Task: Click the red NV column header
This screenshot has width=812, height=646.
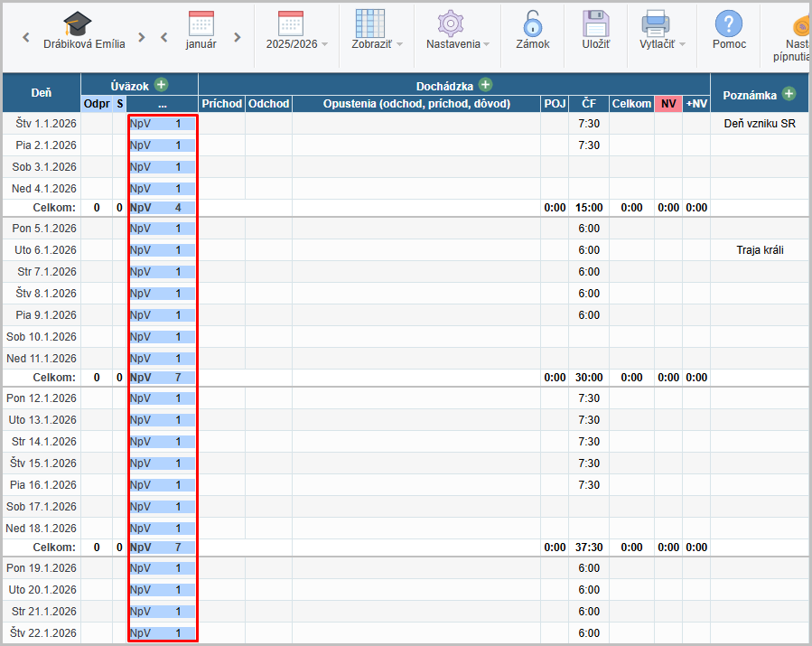Action: 668,104
